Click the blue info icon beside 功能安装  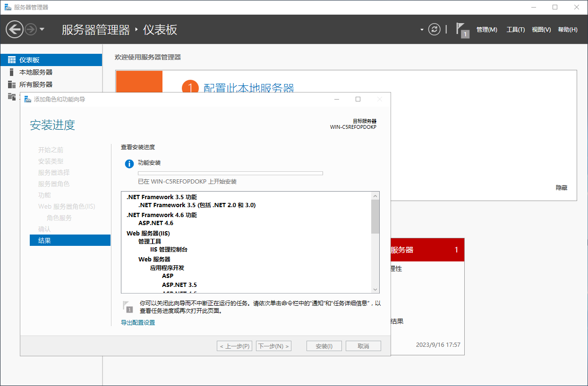tap(129, 164)
